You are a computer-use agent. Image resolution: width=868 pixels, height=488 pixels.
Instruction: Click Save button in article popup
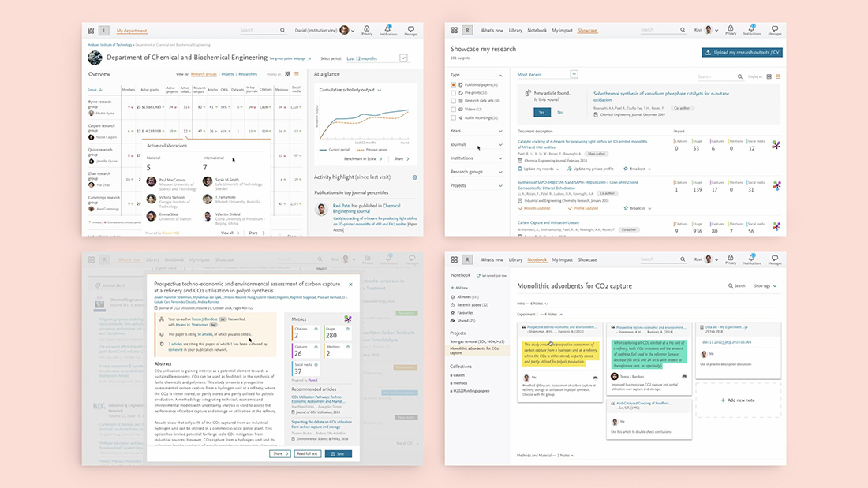[x=339, y=453]
